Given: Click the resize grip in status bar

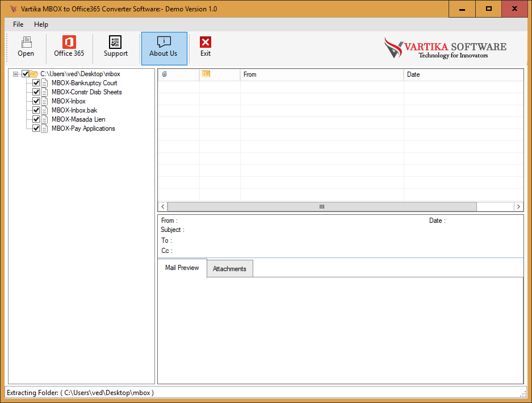Looking at the screenshot, I should tap(523, 393).
